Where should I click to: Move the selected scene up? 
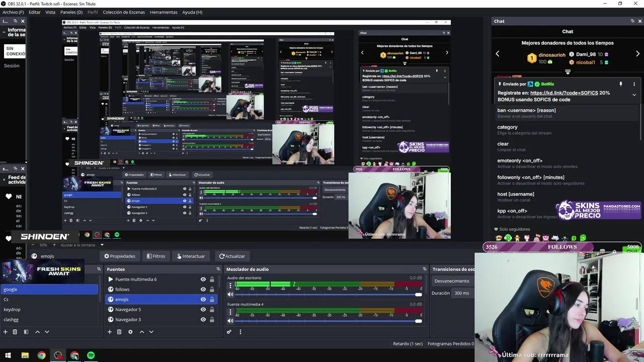tap(37, 332)
